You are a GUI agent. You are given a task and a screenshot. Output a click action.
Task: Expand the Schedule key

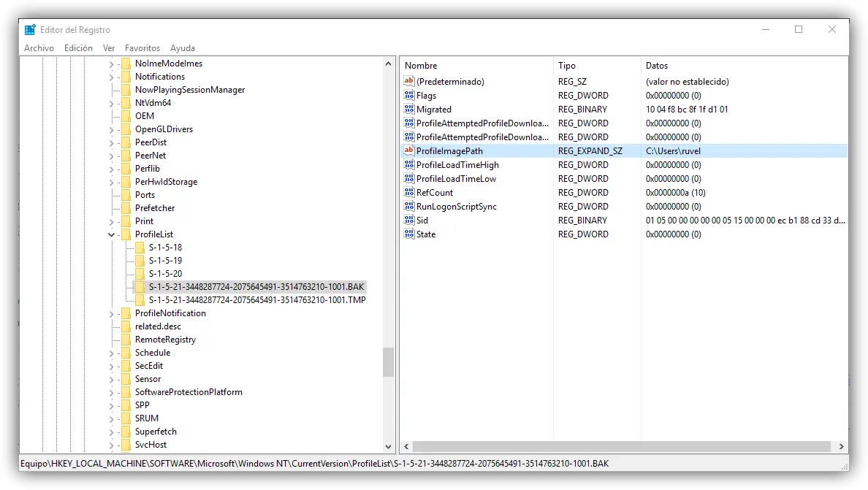tap(111, 353)
